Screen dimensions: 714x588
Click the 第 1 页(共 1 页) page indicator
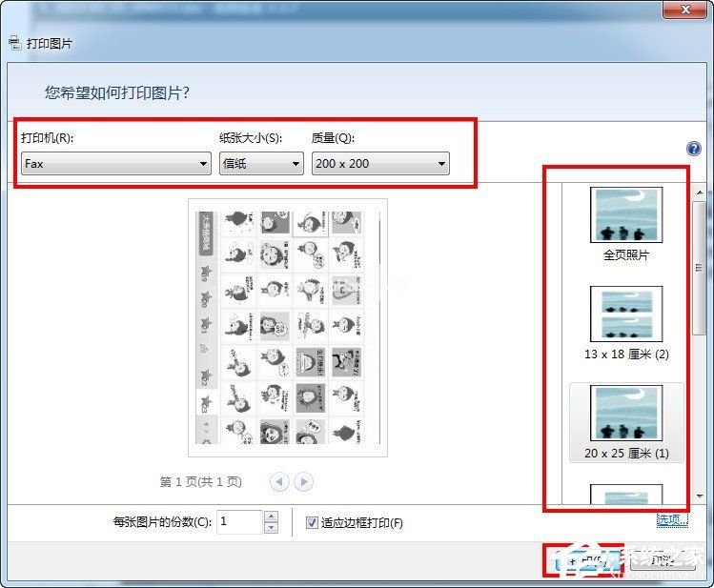201,481
